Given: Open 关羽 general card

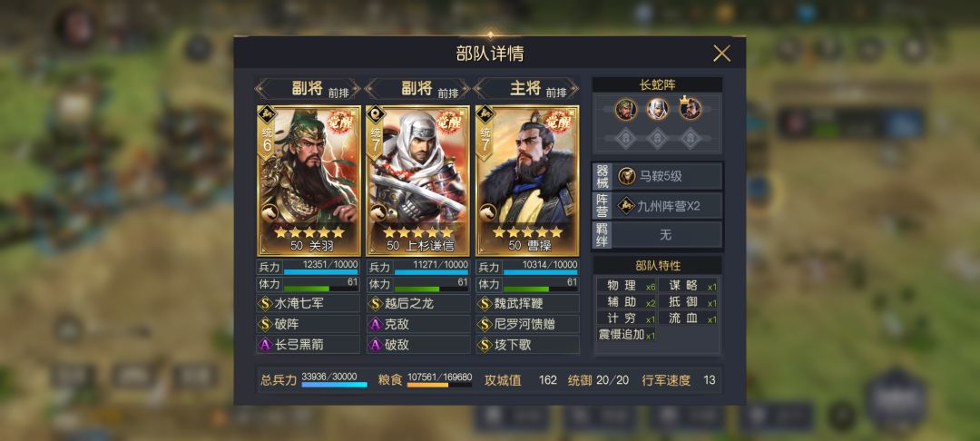Looking at the screenshot, I should pyautogui.click(x=309, y=180).
